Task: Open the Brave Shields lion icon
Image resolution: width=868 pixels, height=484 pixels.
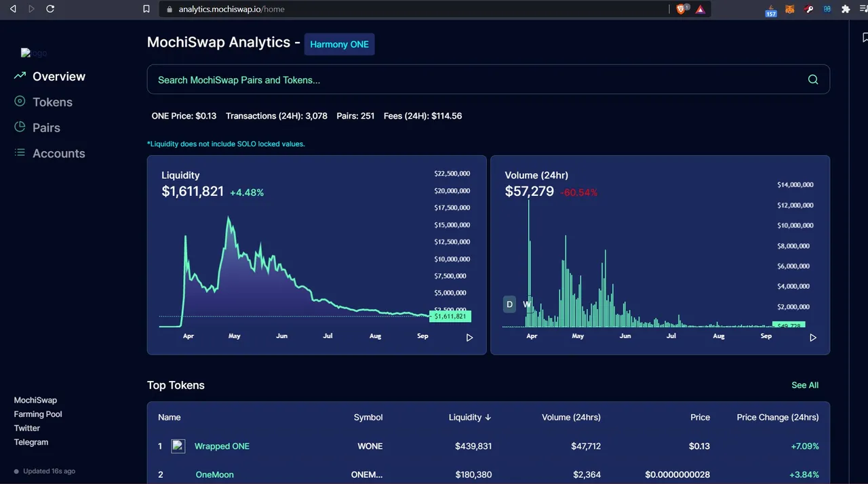Action: [682, 9]
